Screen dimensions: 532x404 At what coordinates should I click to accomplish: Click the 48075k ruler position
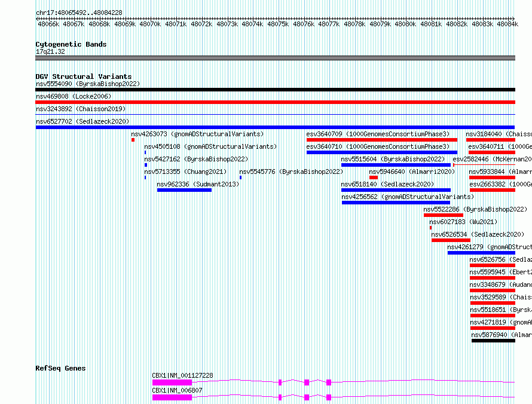278,24
